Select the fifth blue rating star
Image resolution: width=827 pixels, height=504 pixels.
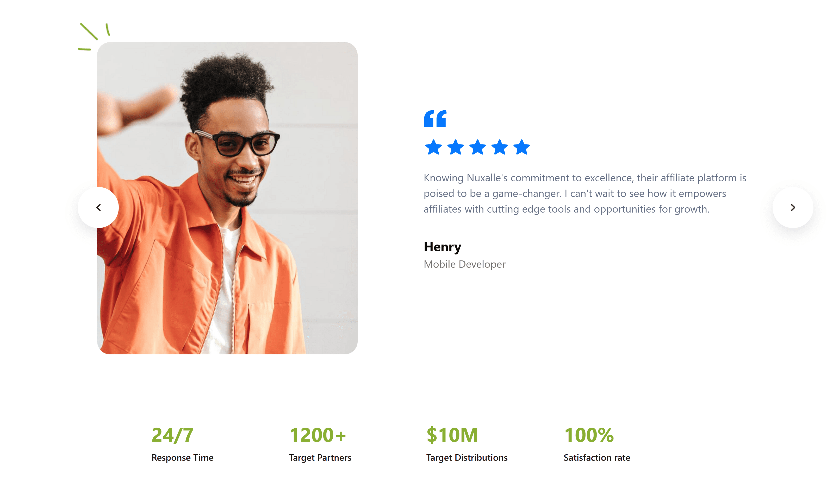(521, 147)
